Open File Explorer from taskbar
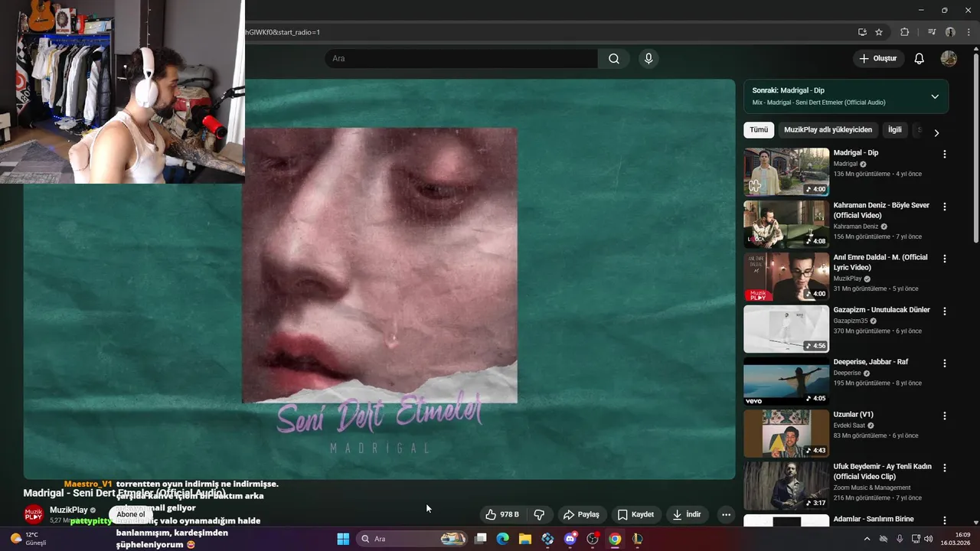The height and width of the screenshot is (551, 980). (x=525, y=539)
